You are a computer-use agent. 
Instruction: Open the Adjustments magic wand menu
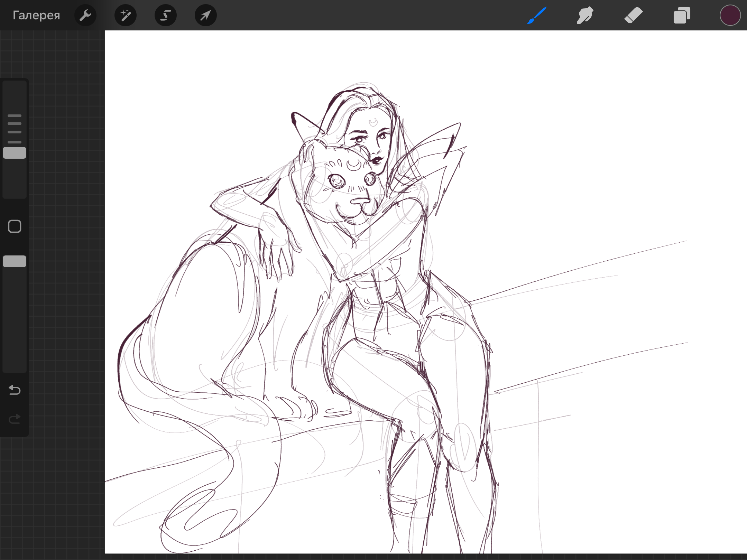pyautogui.click(x=126, y=15)
